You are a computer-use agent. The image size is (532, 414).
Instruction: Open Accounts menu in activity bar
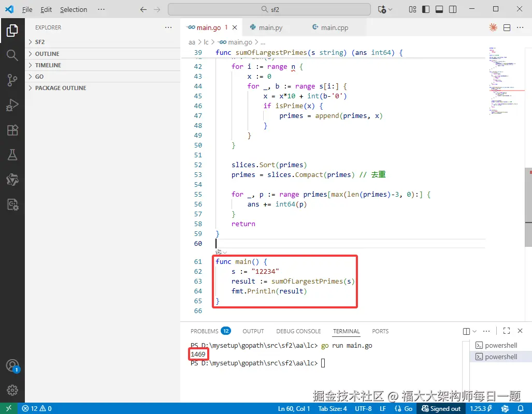point(12,366)
